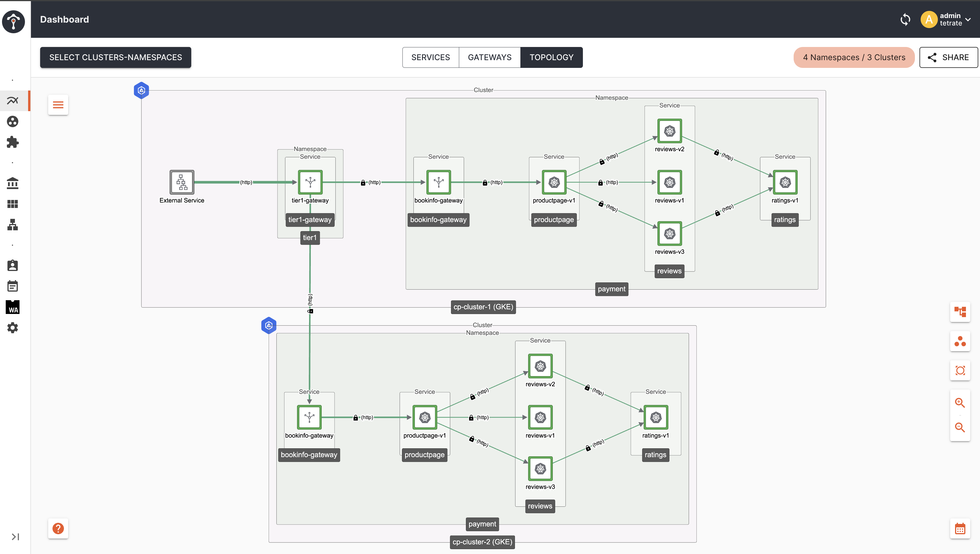Click the Share button
This screenshot has height=554, width=980.
948,58
